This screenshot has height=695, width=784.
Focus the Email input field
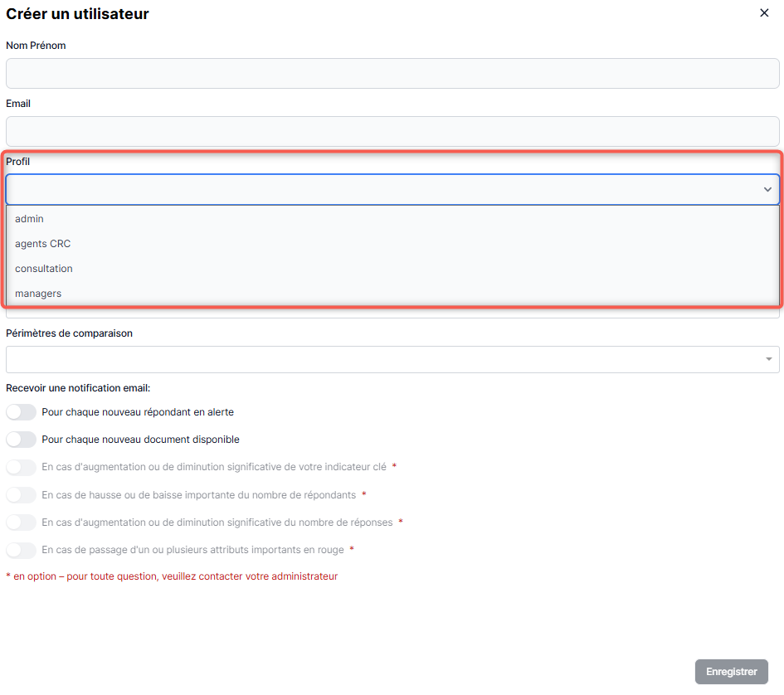point(392,132)
